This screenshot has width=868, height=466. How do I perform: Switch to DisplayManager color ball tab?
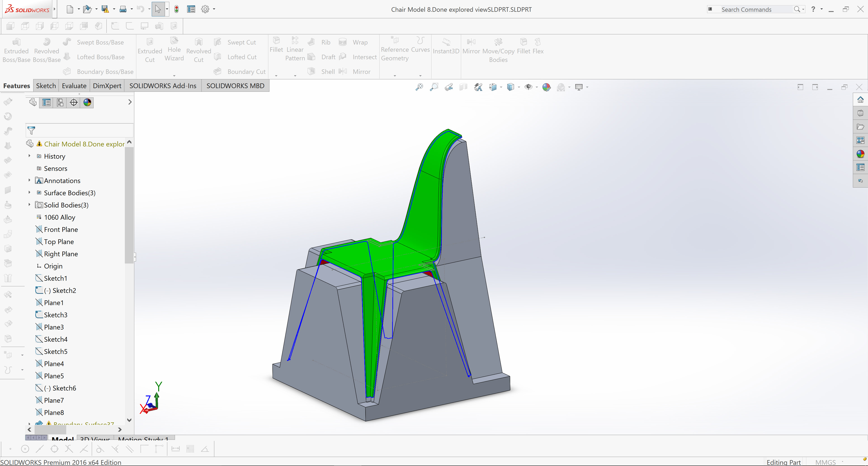pyautogui.click(x=87, y=102)
